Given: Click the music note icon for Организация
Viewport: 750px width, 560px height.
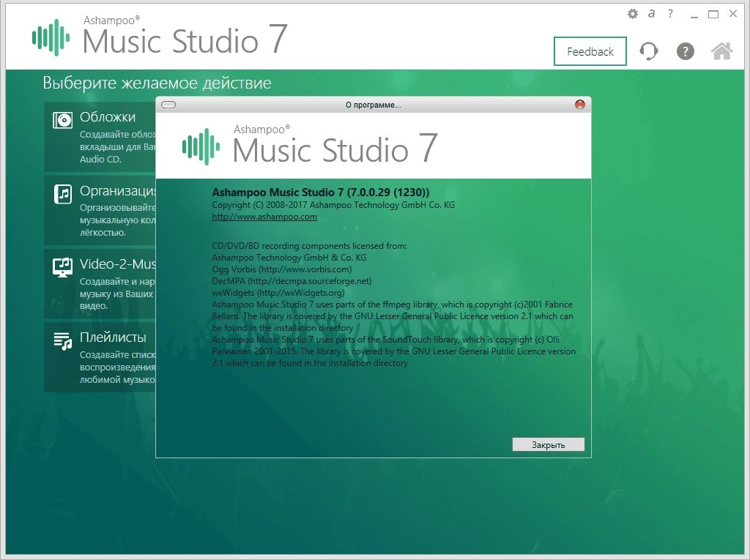Looking at the screenshot, I should click(x=63, y=194).
